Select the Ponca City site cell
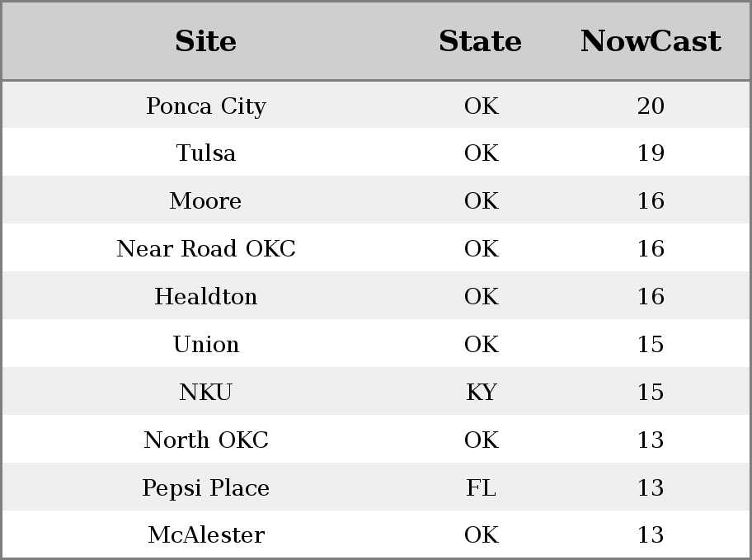The height and width of the screenshot is (560, 752). coord(206,106)
